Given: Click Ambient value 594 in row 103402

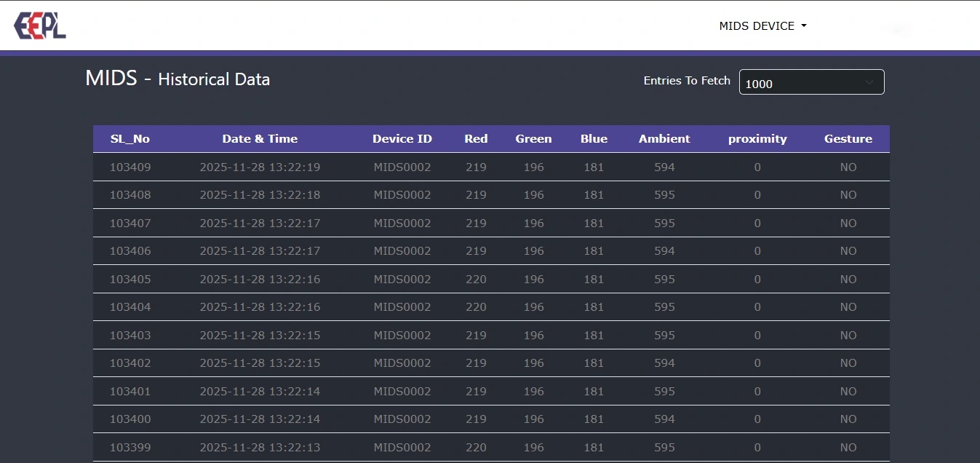Looking at the screenshot, I should (x=664, y=363).
